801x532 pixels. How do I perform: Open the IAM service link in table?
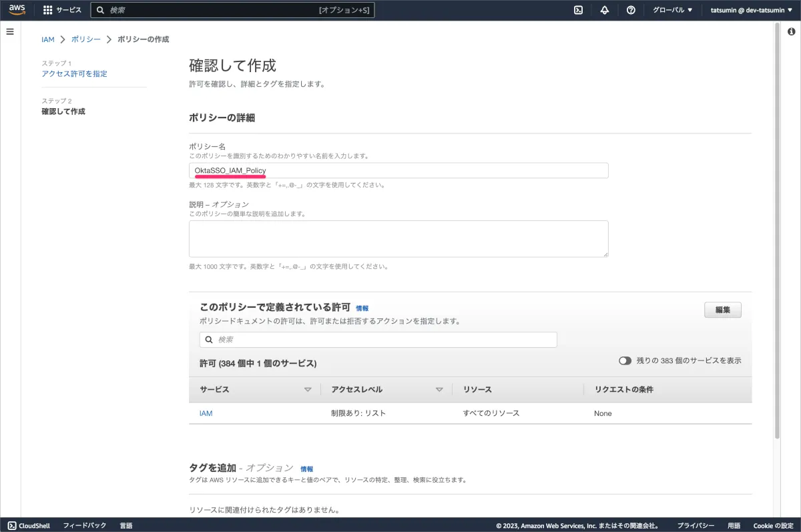[206, 413]
